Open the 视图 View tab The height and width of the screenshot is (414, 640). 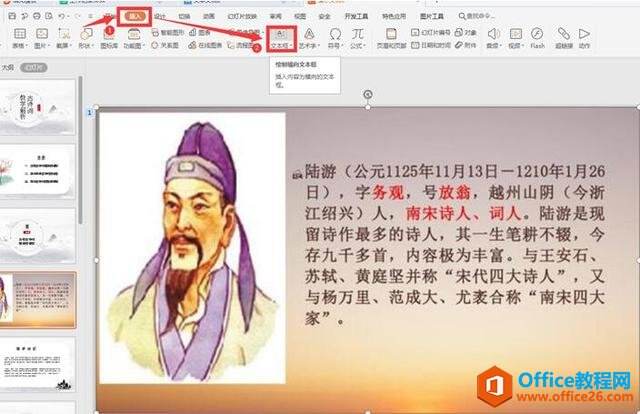tap(300, 16)
